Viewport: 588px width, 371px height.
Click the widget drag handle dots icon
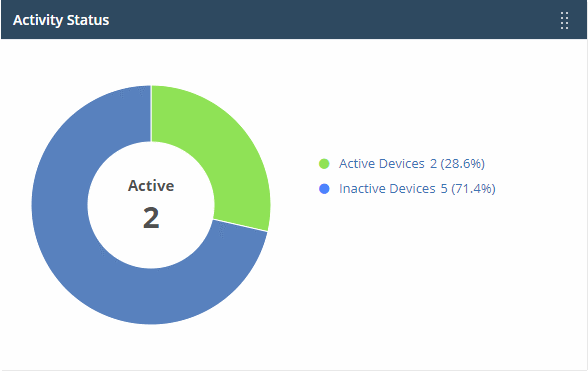(564, 20)
